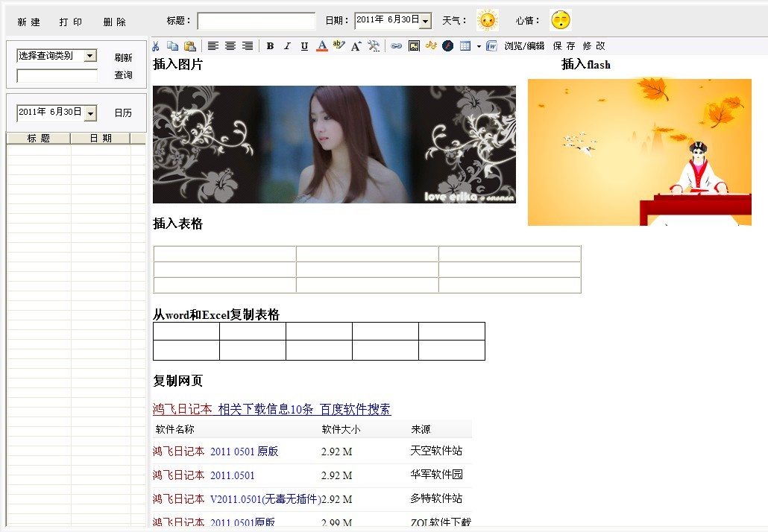Open the text highlight color tool
768x532 pixels.
pos(339,45)
